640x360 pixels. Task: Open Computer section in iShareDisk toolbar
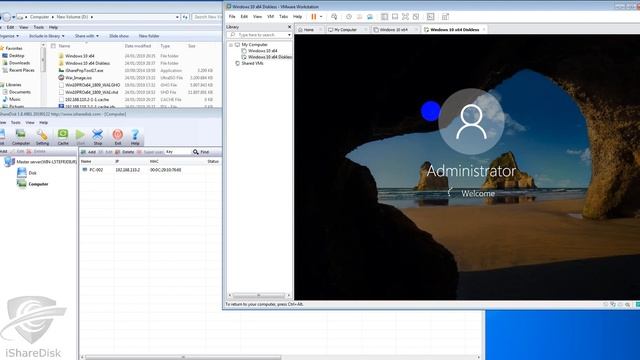coord(21,137)
